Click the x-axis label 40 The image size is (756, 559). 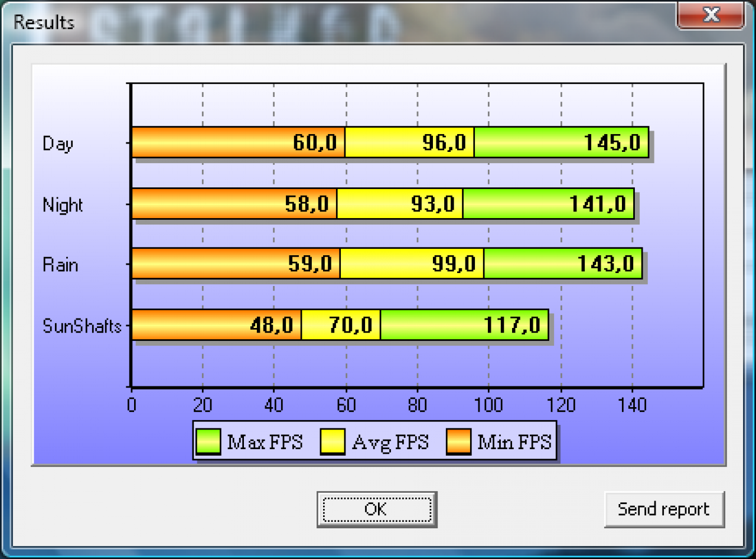[x=274, y=405]
